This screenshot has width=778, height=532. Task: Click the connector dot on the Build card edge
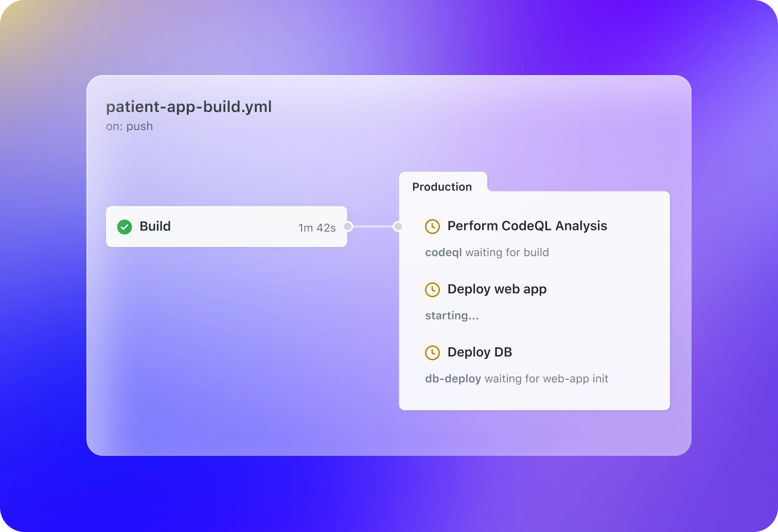(x=348, y=226)
